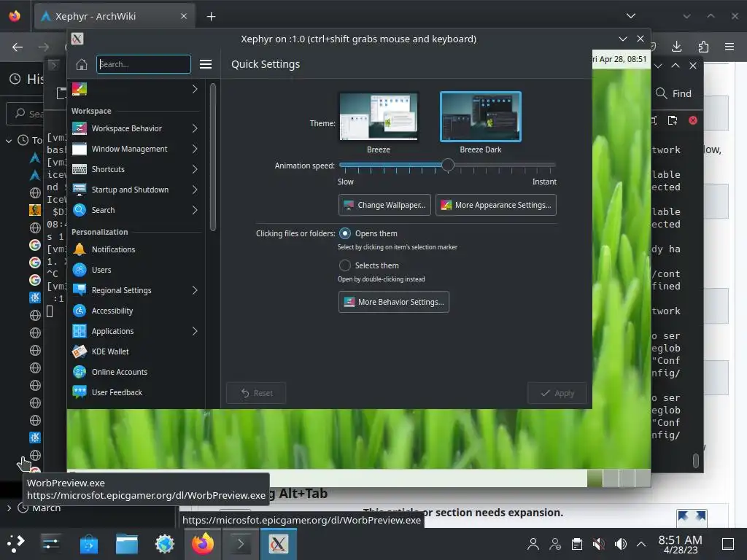
Task: Expand Startup and Shutdown chevron
Action: pyautogui.click(x=194, y=190)
